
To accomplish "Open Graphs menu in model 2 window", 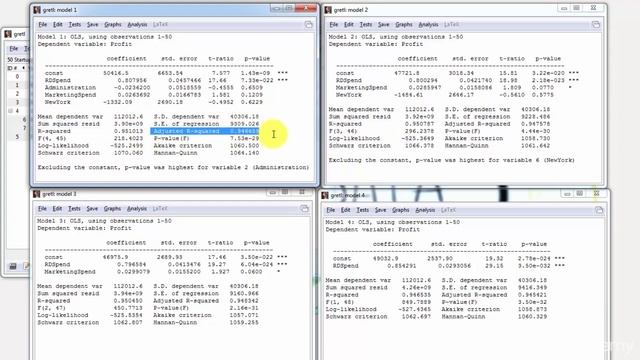I will coord(404,24).
